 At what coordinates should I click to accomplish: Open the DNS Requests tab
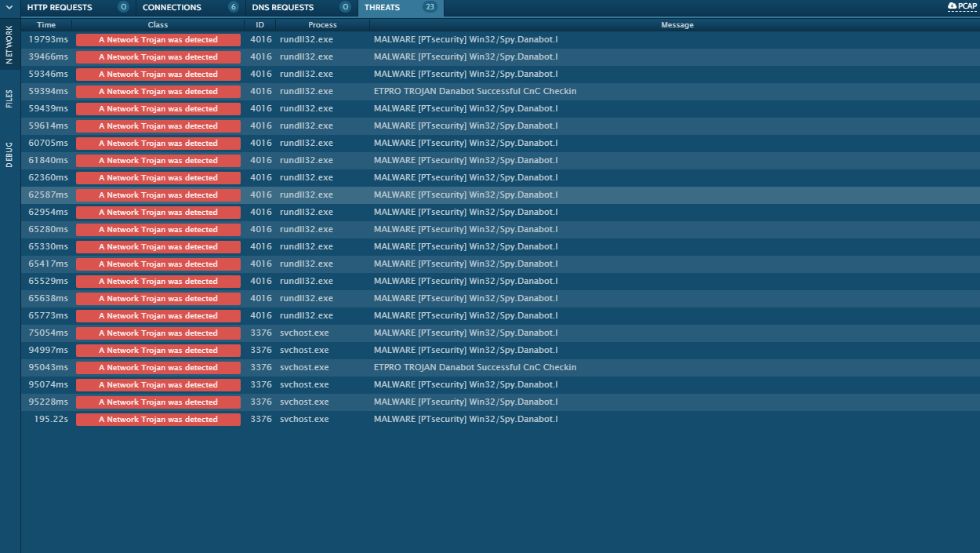point(282,8)
